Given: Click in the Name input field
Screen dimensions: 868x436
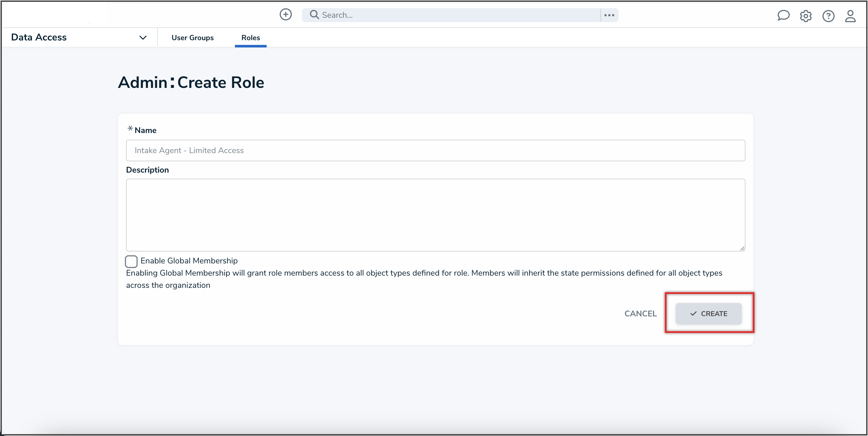Looking at the screenshot, I should click(435, 150).
